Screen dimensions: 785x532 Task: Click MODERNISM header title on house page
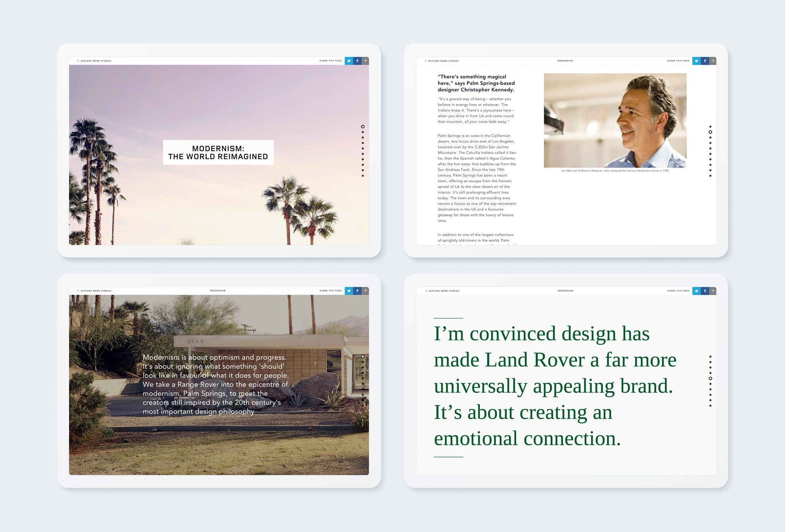[x=218, y=291]
